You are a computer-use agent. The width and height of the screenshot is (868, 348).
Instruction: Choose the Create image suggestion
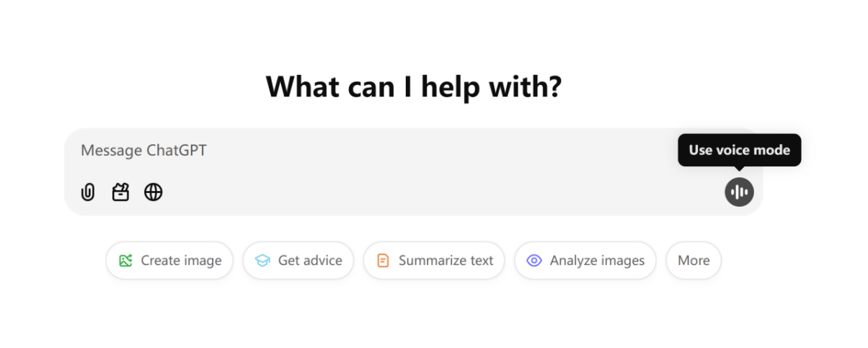pyautogui.click(x=169, y=260)
